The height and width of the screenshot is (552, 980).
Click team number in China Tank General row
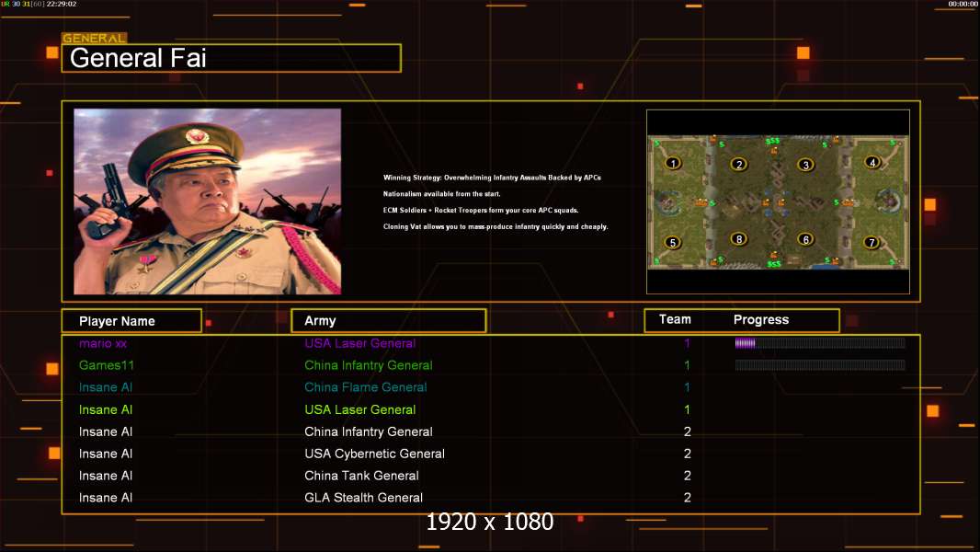pos(687,476)
